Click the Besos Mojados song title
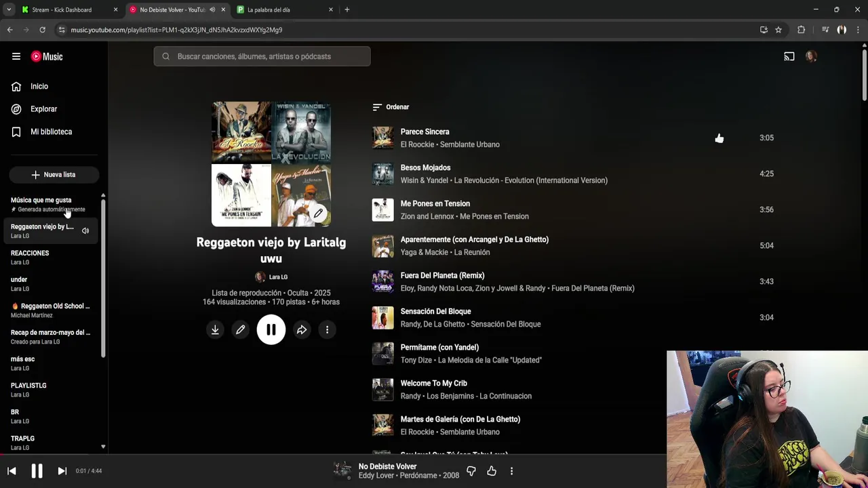 (x=425, y=167)
